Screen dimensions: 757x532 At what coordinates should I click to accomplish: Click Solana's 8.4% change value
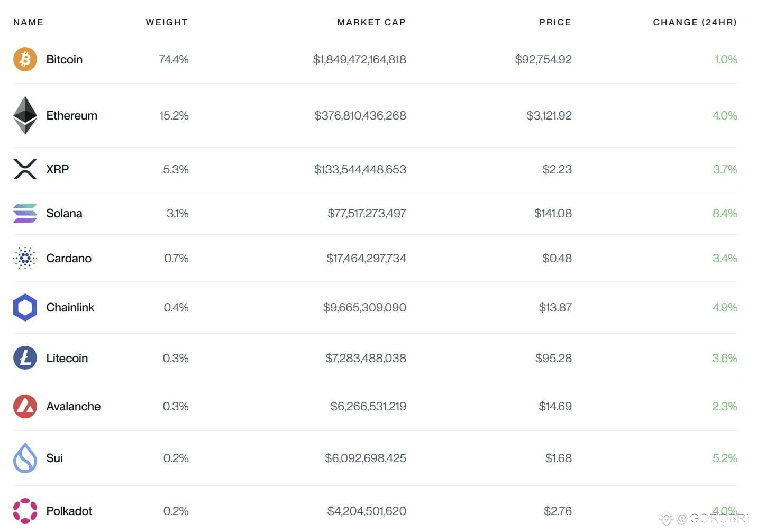click(725, 213)
